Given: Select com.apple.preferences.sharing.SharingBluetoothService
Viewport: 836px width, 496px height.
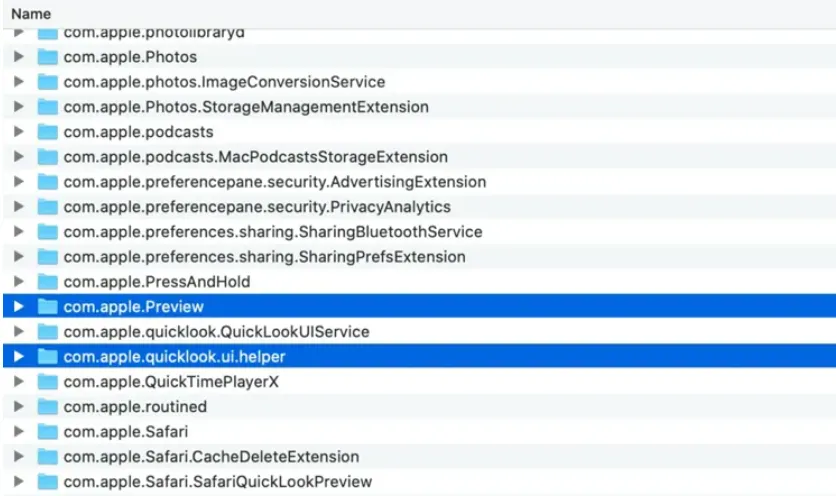Looking at the screenshot, I should (273, 232).
